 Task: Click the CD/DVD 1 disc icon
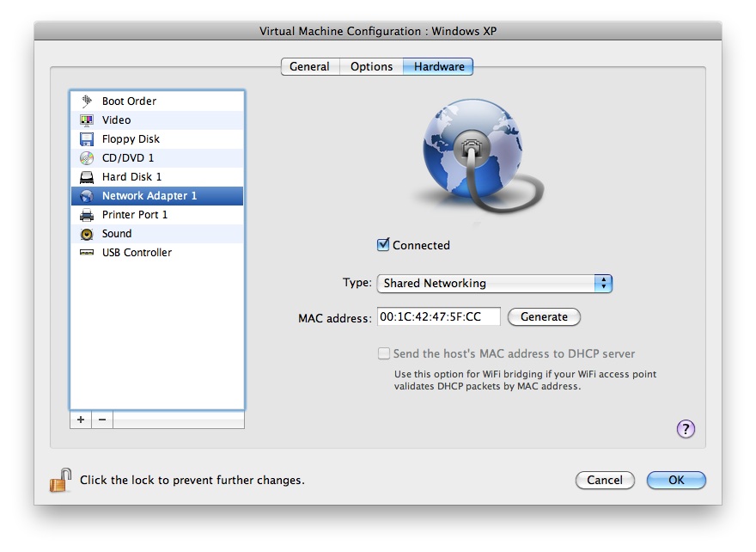pos(87,158)
